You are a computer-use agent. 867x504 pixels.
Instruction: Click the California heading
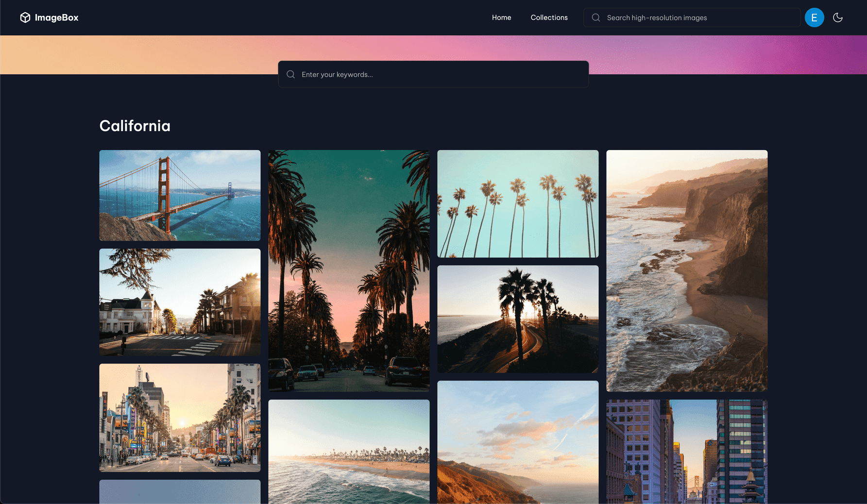135,126
